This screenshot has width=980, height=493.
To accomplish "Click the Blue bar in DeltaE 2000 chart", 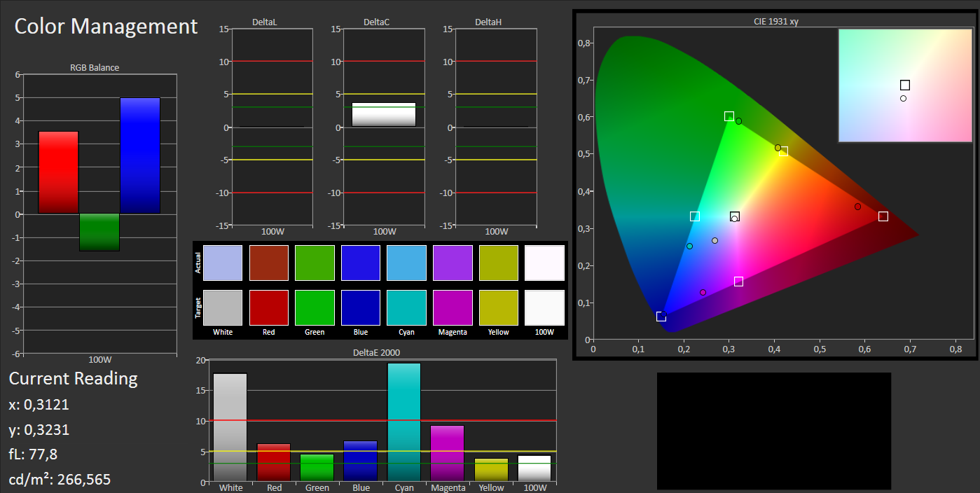I will [x=361, y=461].
